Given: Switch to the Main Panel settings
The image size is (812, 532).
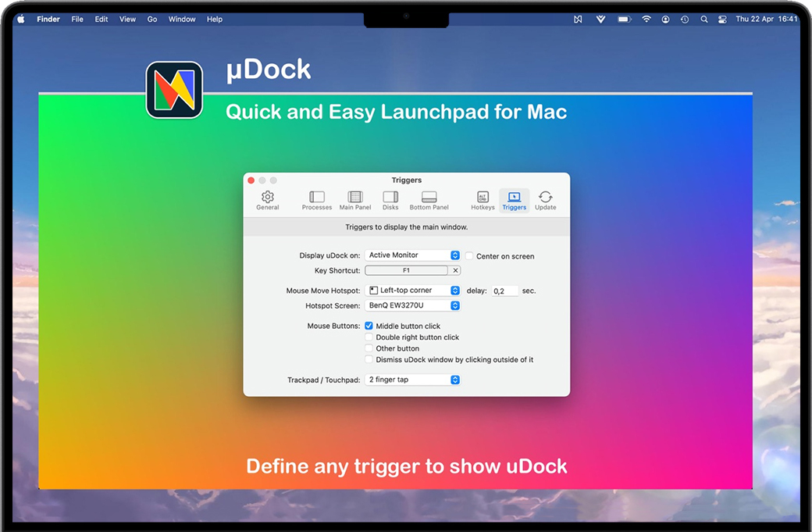Looking at the screenshot, I should (355, 201).
